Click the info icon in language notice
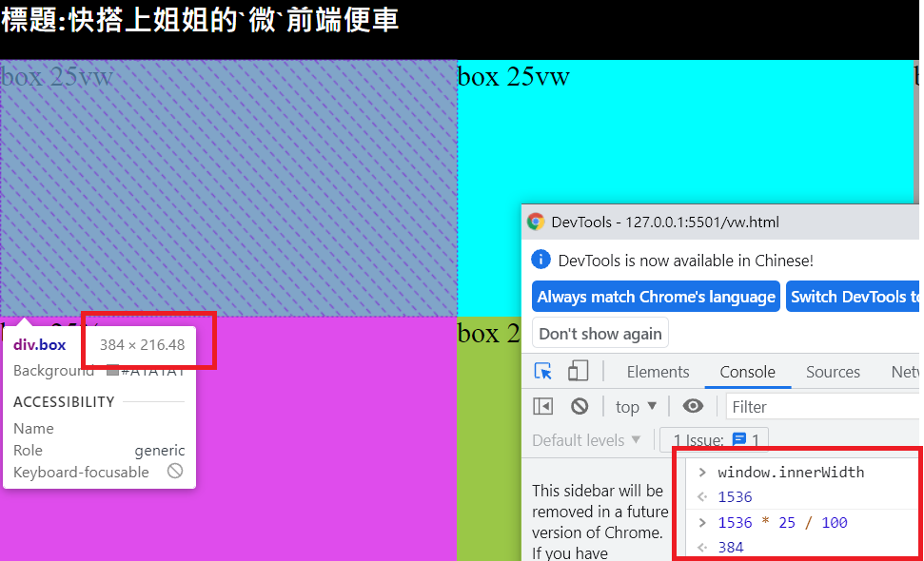Screen dimensions: 924x561 coord(541,260)
